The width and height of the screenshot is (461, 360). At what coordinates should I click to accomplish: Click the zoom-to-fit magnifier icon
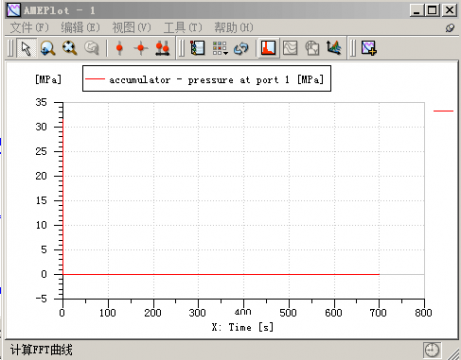click(69, 48)
